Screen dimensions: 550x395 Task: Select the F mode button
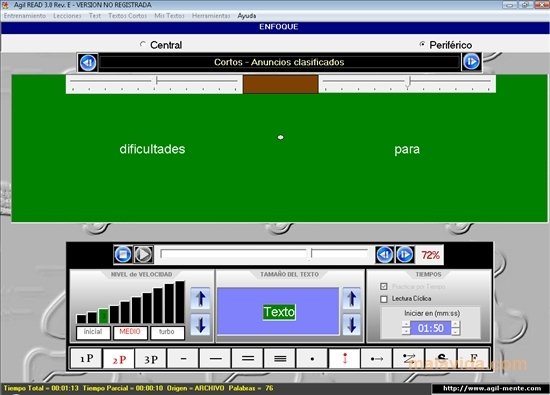click(473, 358)
